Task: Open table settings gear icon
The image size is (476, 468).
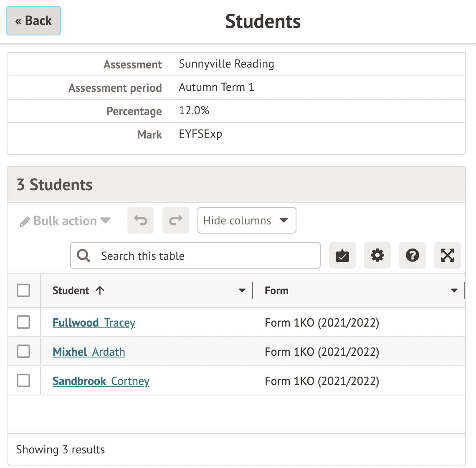Action: coord(377,255)
